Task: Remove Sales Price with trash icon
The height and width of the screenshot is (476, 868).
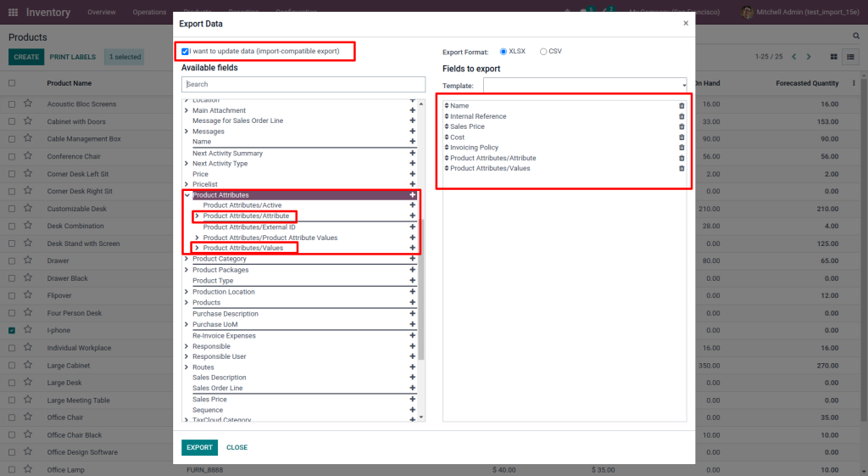Action: (x=682, y=127)
